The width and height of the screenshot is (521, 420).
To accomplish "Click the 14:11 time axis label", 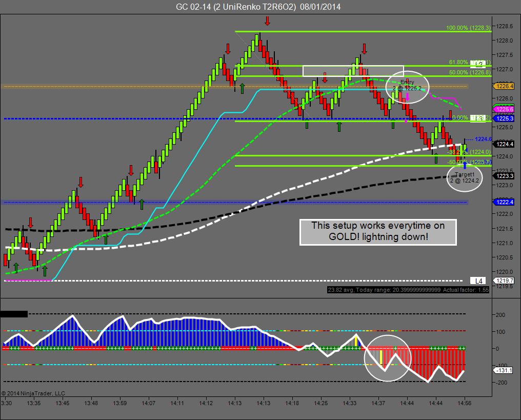I will (177, 404).
